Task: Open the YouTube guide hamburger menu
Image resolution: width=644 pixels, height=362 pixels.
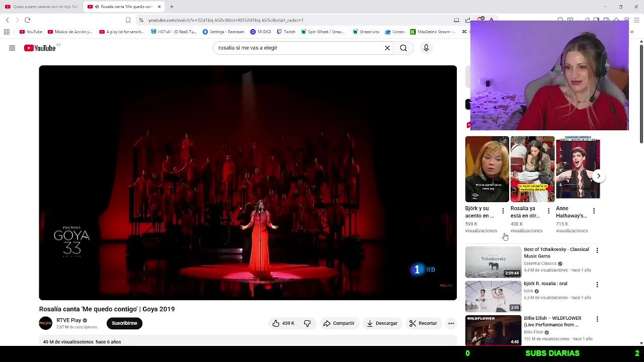Action: 12,48
